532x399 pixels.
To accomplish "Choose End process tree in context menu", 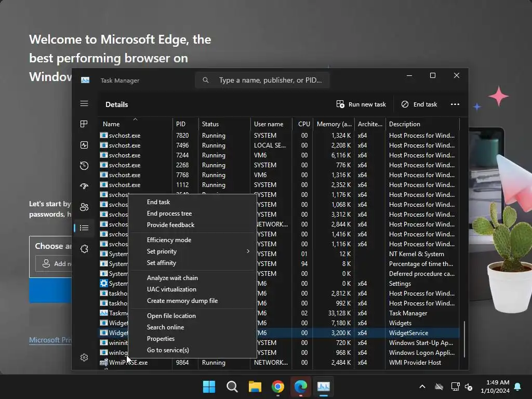I will pos(193,214).
